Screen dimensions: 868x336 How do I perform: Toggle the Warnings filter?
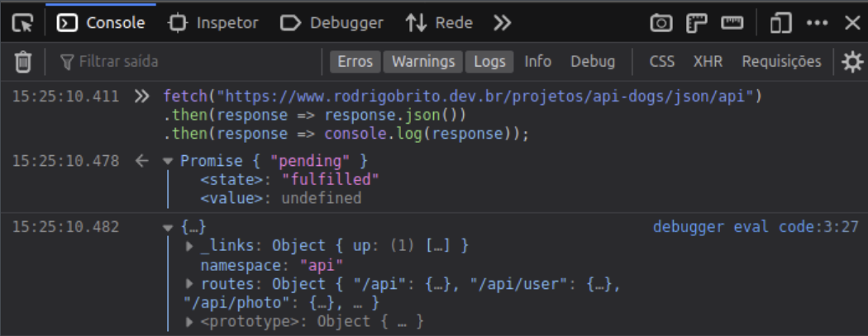click(x=423, y=61)
